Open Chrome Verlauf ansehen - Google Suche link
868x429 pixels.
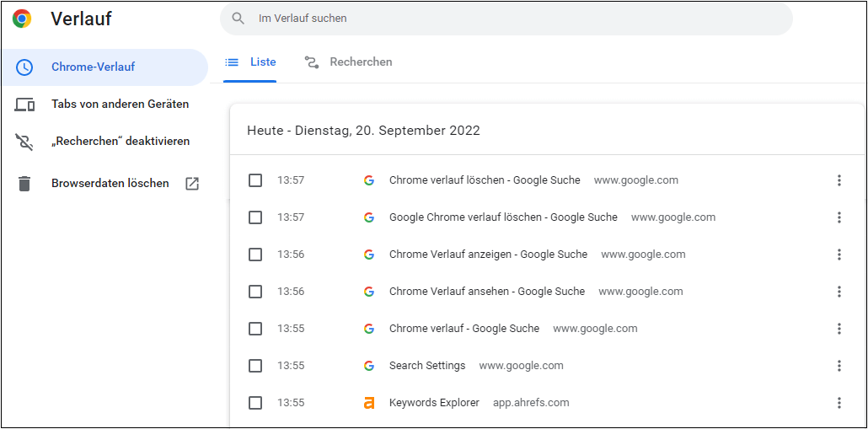pyautogui.click(x=487, y=291)
